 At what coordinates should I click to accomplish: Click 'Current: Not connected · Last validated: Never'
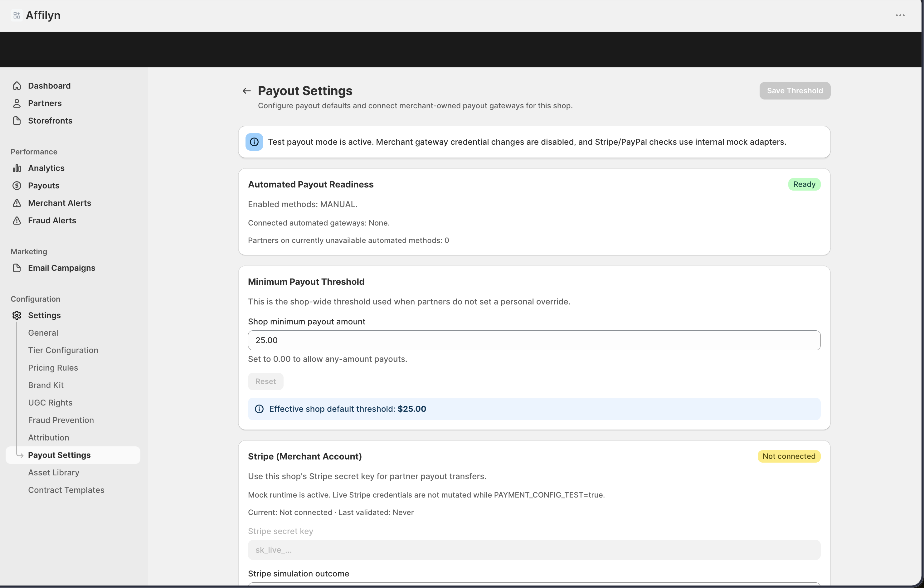[x=331, y=513]
